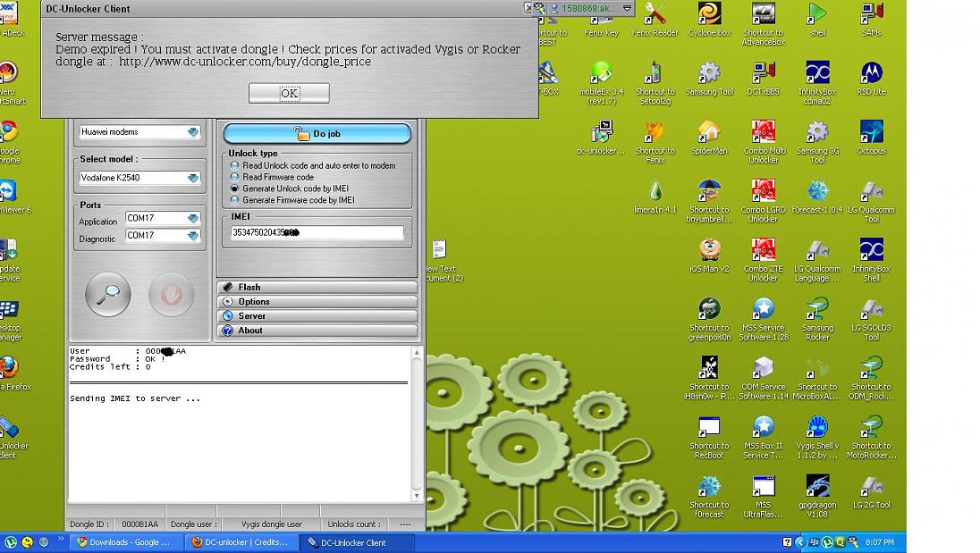This screenshot has width=980, height=553.
Task: Open SpiderMan desktop shortcut
Action: tap(709, 132)
